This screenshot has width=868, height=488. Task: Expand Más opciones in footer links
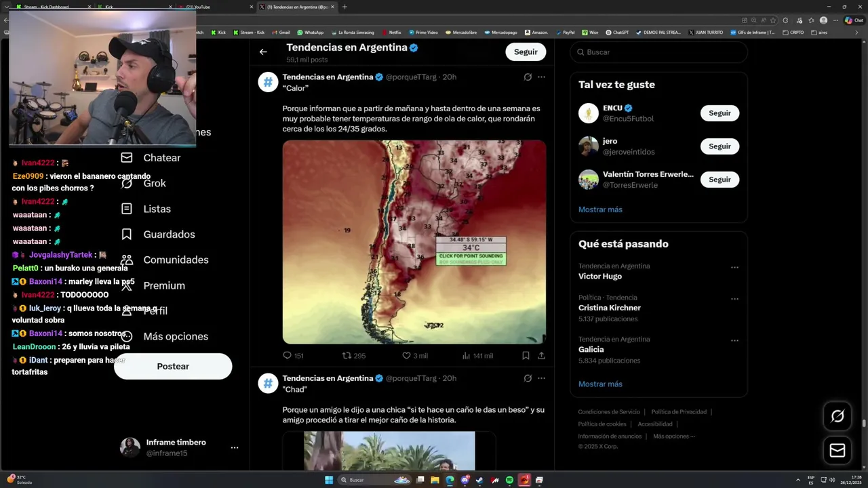tap(674, 436)
